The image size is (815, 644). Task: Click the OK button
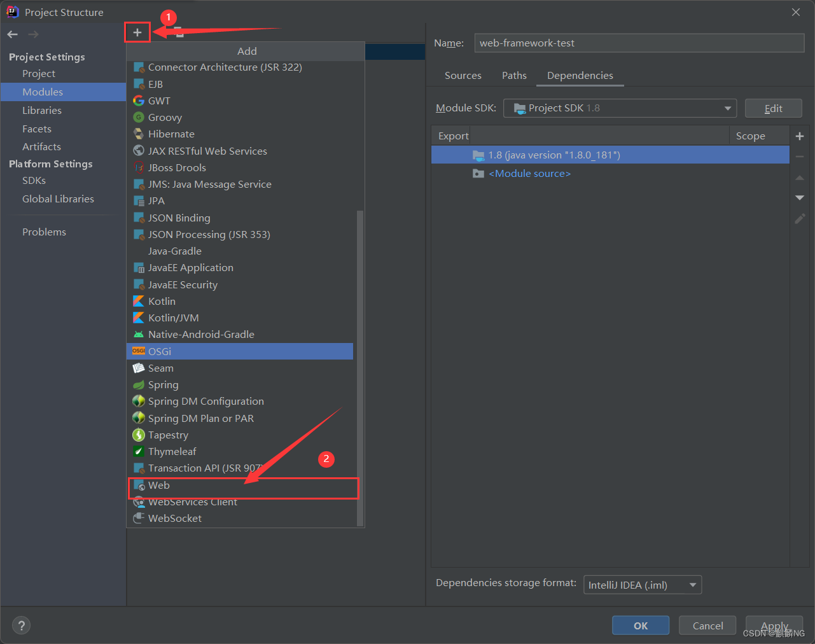coord(641,626)
